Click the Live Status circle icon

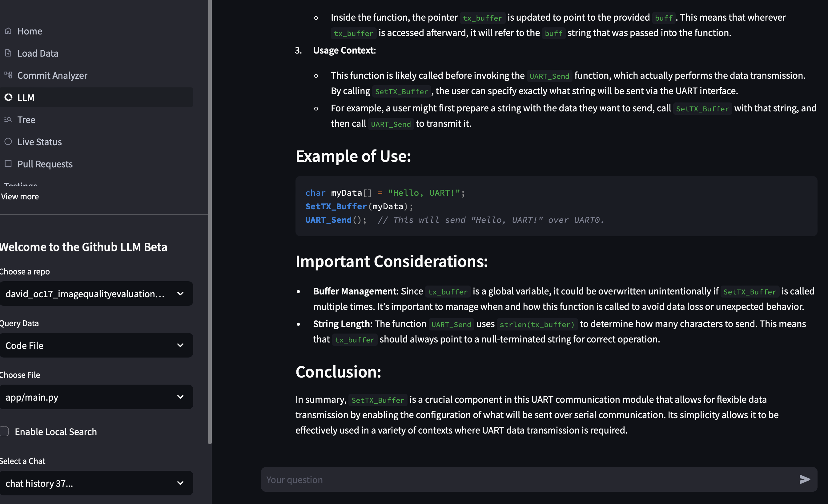8,142
